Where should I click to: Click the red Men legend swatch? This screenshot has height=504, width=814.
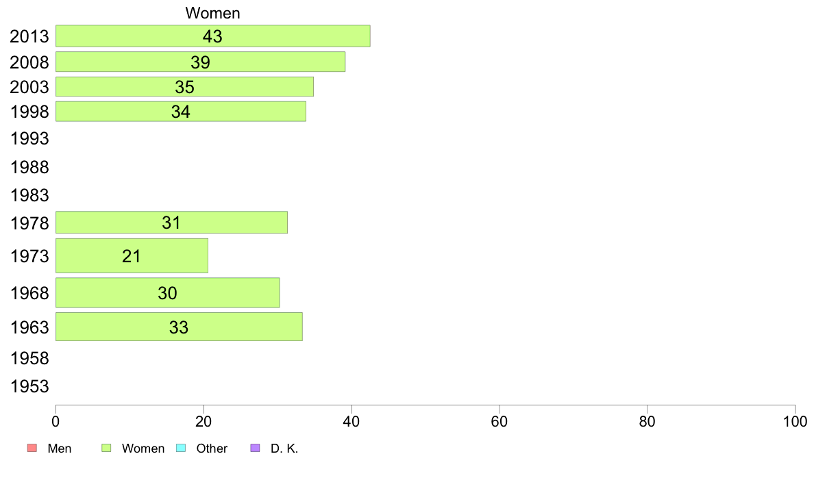pyautogui.click(x=32, y=448)
